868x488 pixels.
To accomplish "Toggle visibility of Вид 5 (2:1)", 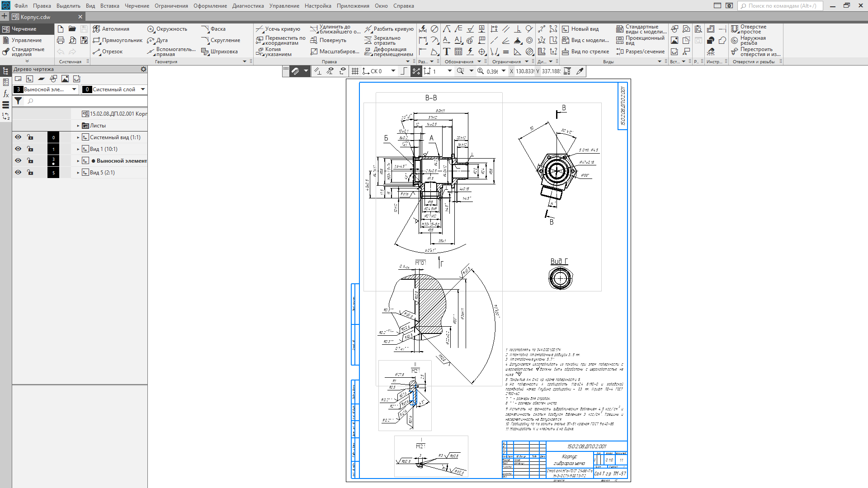I will coord(18,173).
